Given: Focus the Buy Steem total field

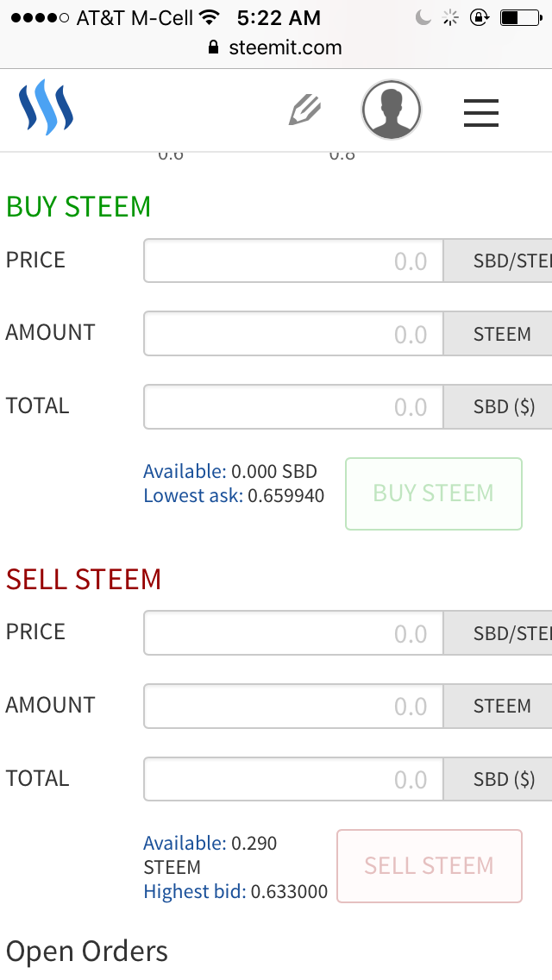Looking at the screenshot, I should 294,407.
